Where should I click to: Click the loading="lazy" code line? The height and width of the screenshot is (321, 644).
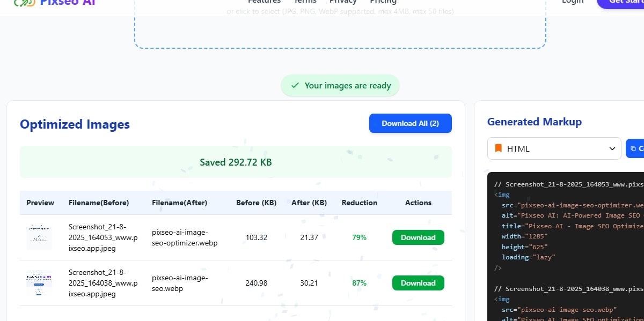click(x=529, y=257)
